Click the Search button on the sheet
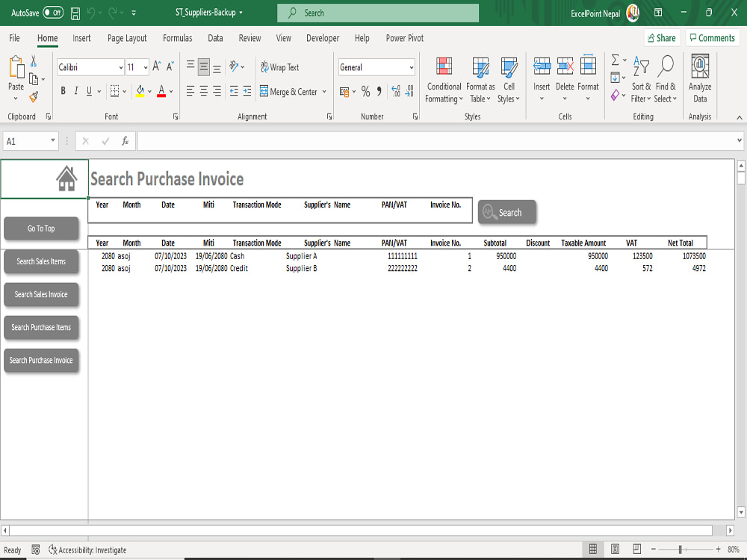The height and width of the screenshot is (560, 747). pos(507,212)
